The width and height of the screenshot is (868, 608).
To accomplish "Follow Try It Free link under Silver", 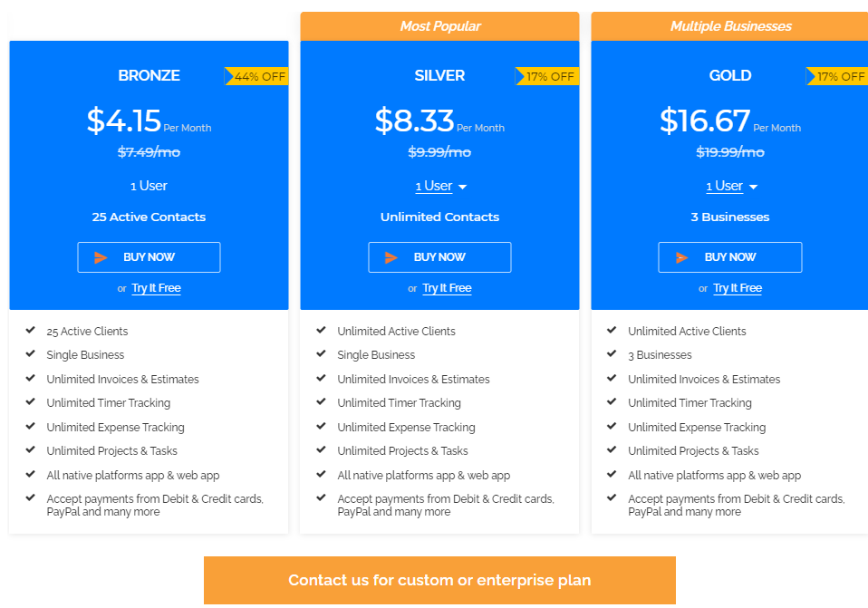I will point(447,288).
